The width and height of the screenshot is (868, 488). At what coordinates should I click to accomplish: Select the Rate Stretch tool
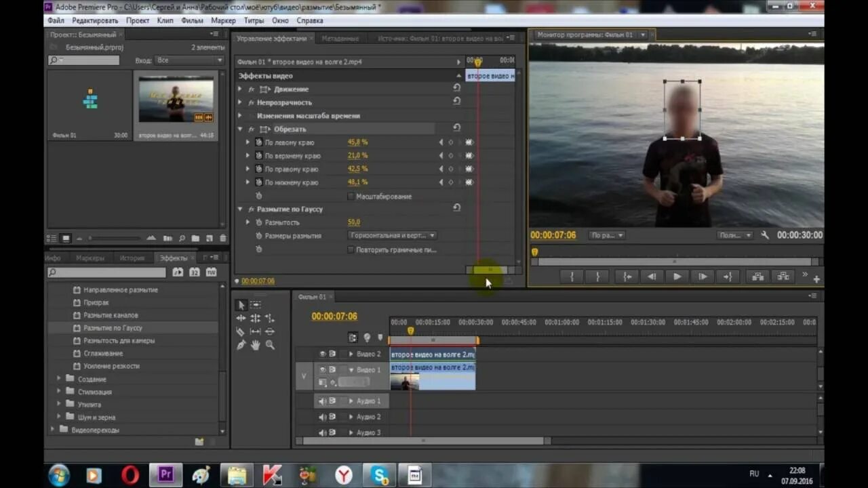coord(270,318)
